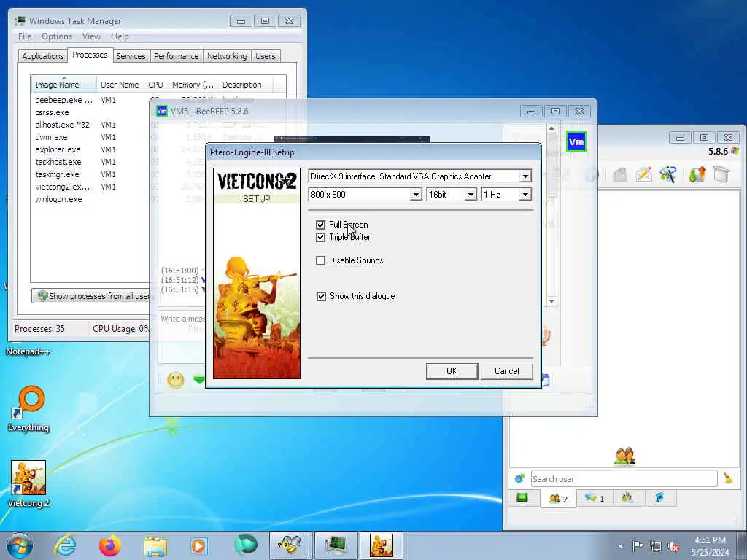Click the teal globe icon on the taskbar
This screenshot has width=747, height=560.
pos(245,545)
